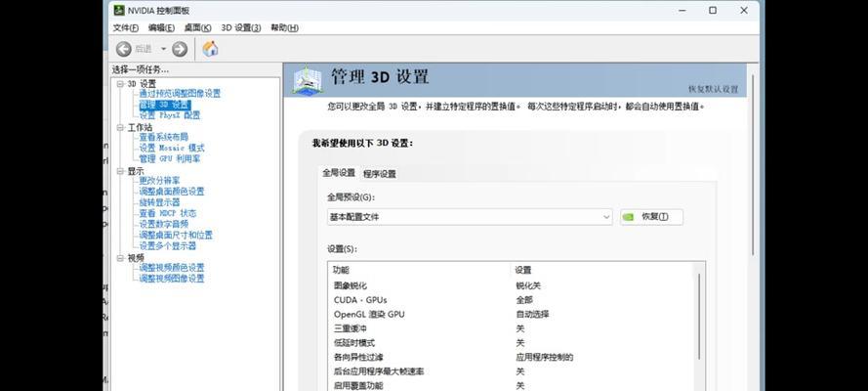
Task: Open 设置 Mosaic 模式 in task tree
Action: pos(172,148)
